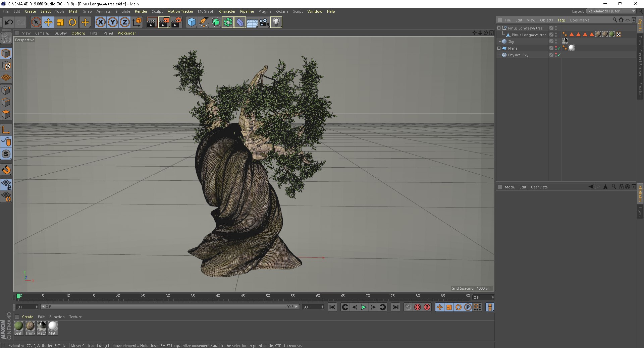Open the material manager Texture menu
Image resolution: width=644 pixels, height=348 pixels.
75,317
